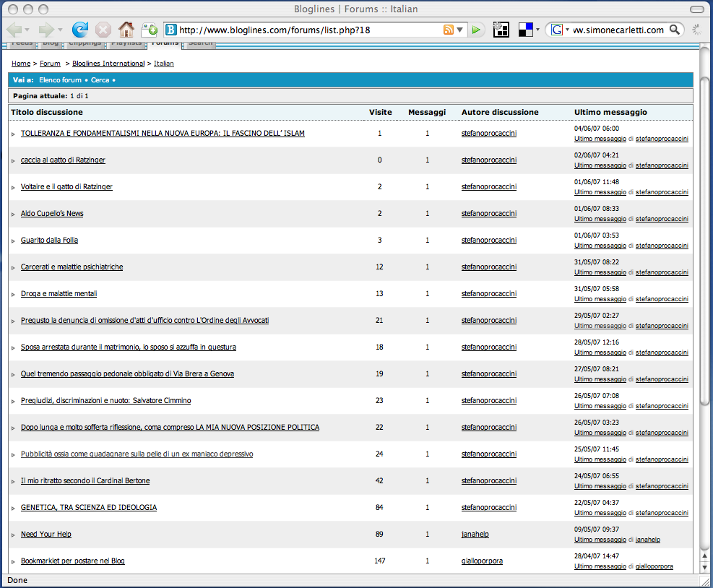Click the vertical scrollbar thumb
713x588 pixels.
coord(704,241)
